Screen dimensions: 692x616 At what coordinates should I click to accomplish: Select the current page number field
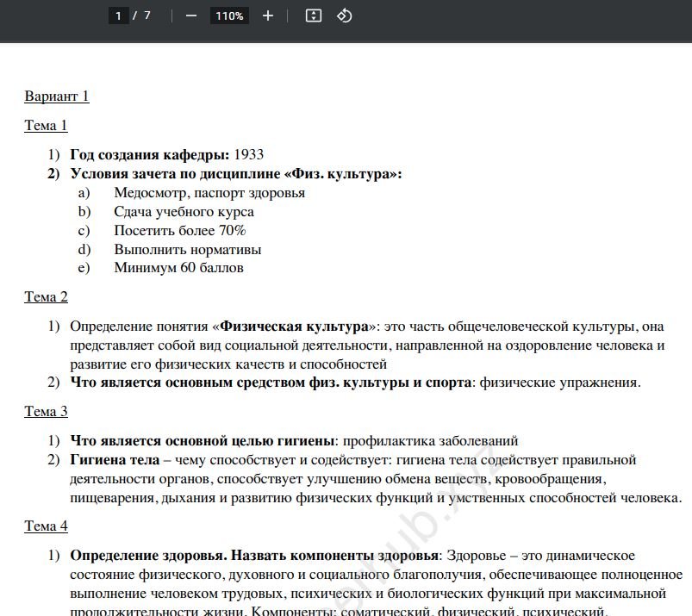tap(118, 16)
